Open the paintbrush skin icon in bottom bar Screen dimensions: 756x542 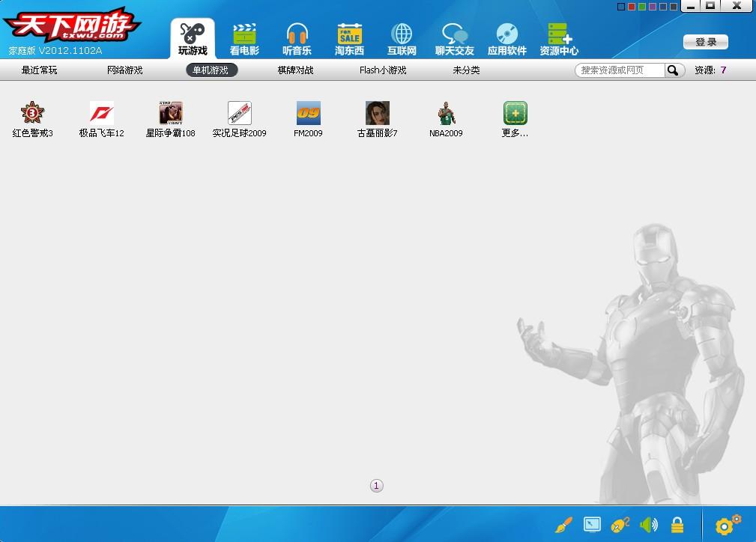pos(563,525)
